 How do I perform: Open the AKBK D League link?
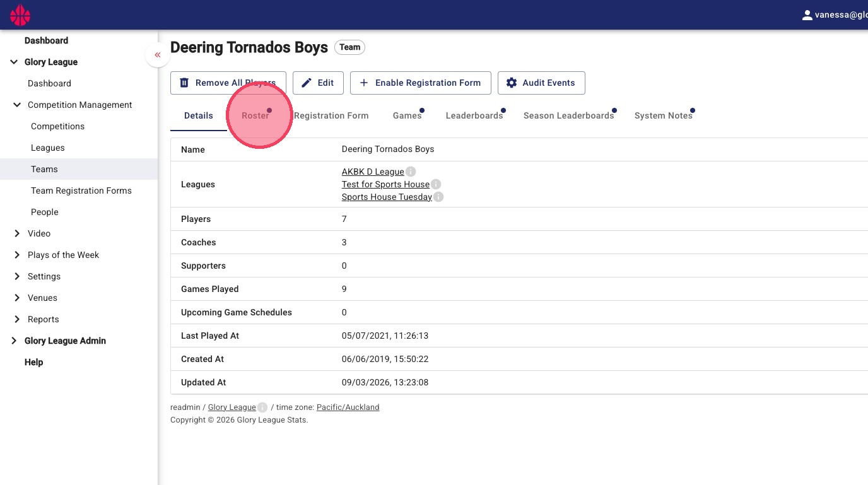tap(373, 172)
